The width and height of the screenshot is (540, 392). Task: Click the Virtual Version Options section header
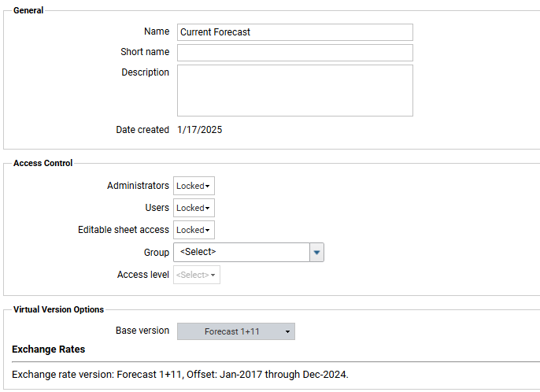[x=58, y=309]
